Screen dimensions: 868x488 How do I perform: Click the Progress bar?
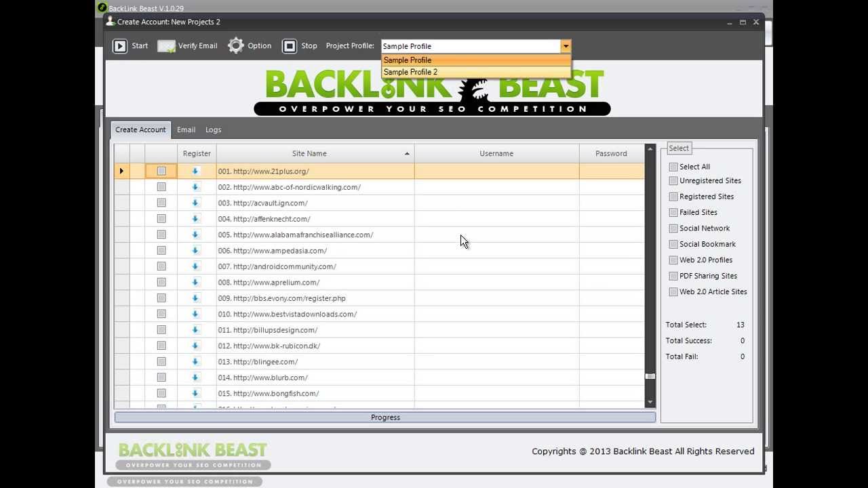(385, 418)
